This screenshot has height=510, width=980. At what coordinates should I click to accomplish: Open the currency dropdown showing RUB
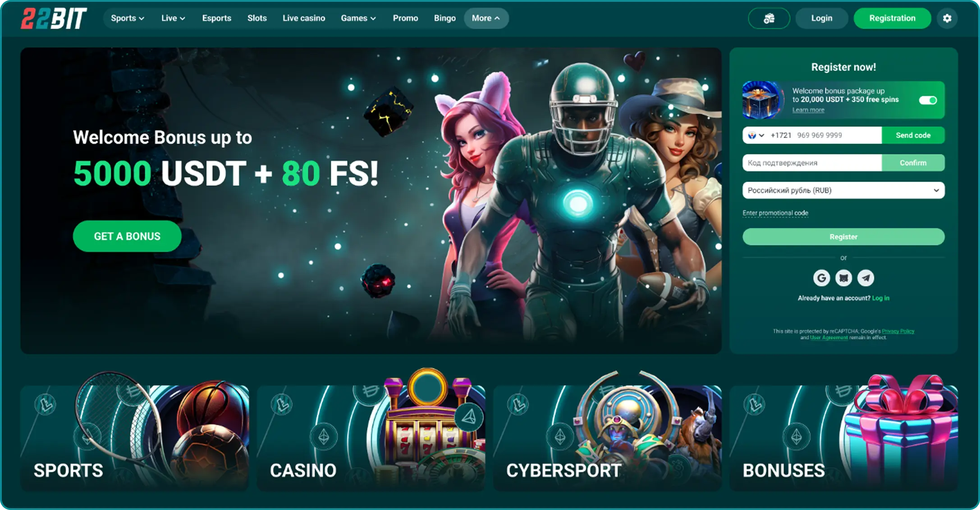843,190
